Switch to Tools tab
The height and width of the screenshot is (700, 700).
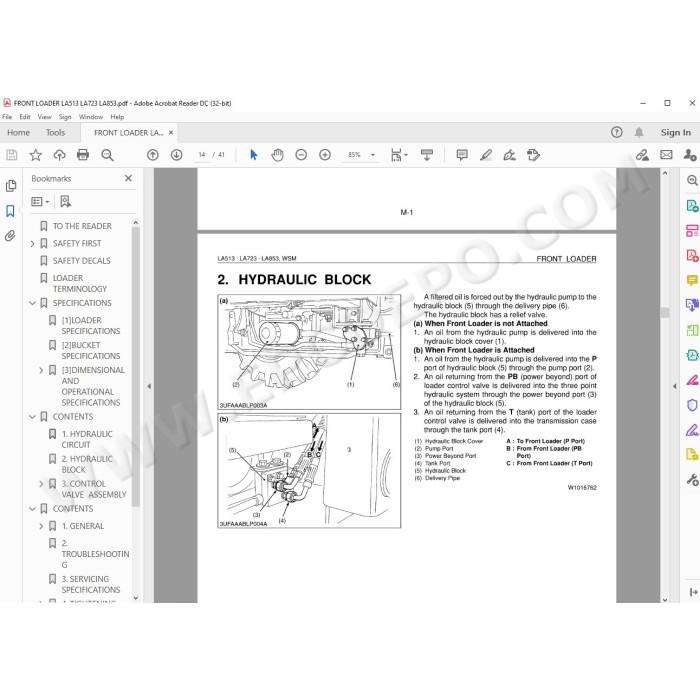[x=55, y=133]
